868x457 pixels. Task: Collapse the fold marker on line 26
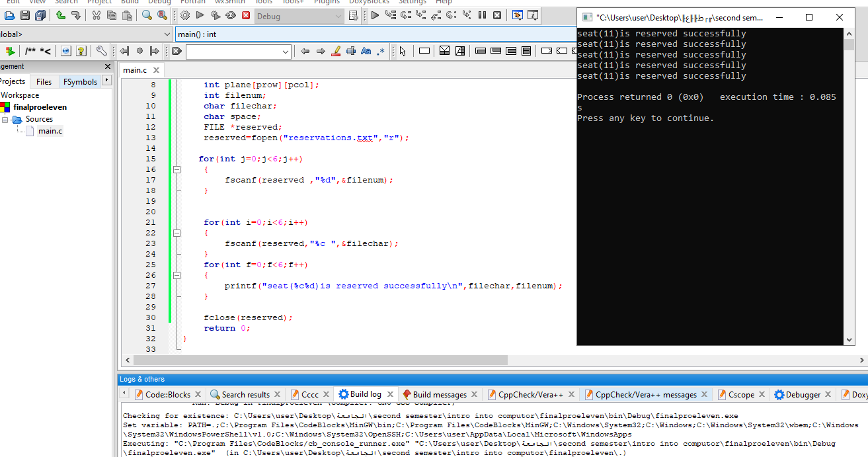coord(177,275)
